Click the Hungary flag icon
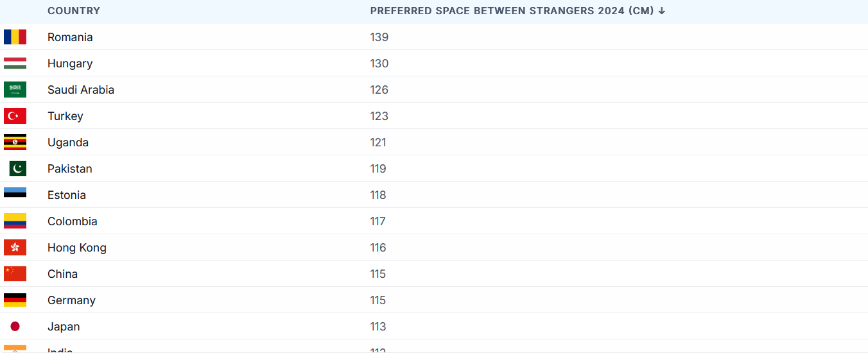The image size is (868, 360). coord(15,64)
